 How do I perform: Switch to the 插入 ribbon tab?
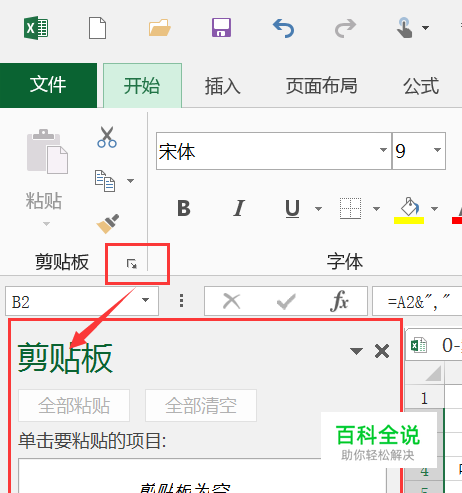coord(222,86)
